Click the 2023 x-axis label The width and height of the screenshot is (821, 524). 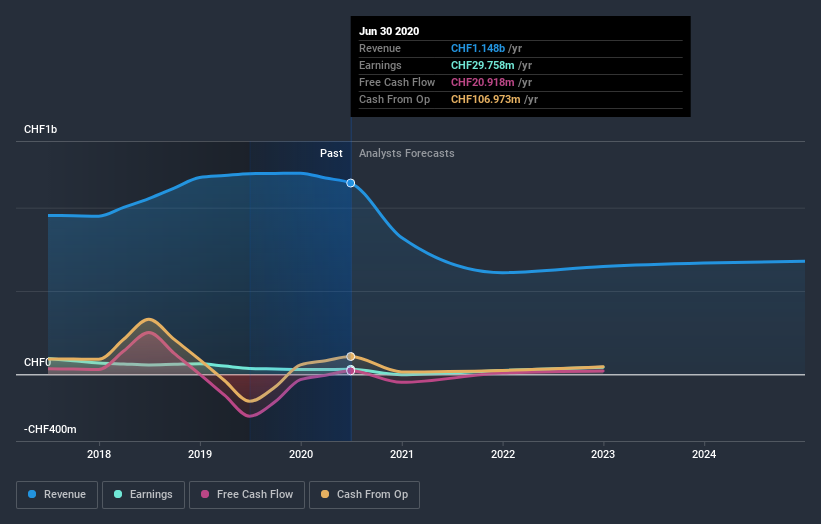[x=603, y=454]
